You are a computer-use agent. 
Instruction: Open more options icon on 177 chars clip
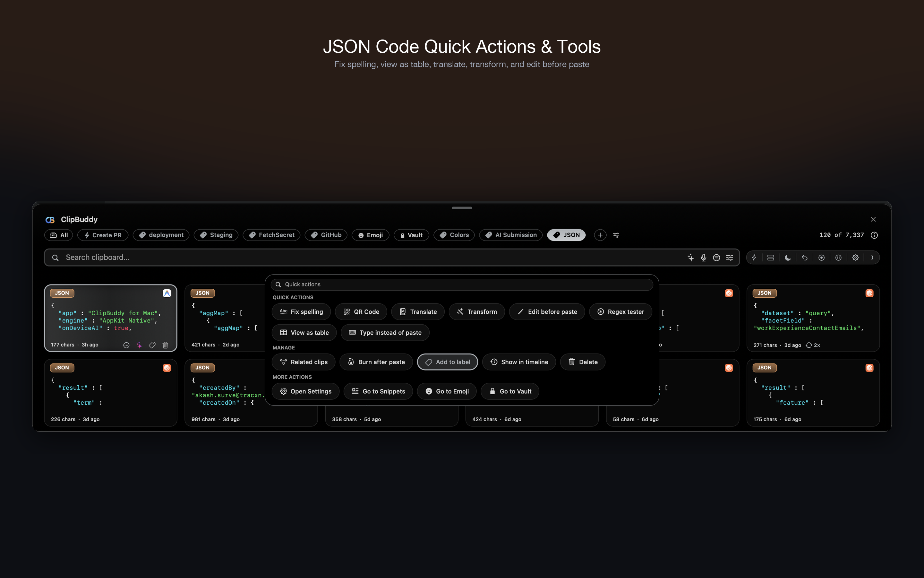pos(126,345)
